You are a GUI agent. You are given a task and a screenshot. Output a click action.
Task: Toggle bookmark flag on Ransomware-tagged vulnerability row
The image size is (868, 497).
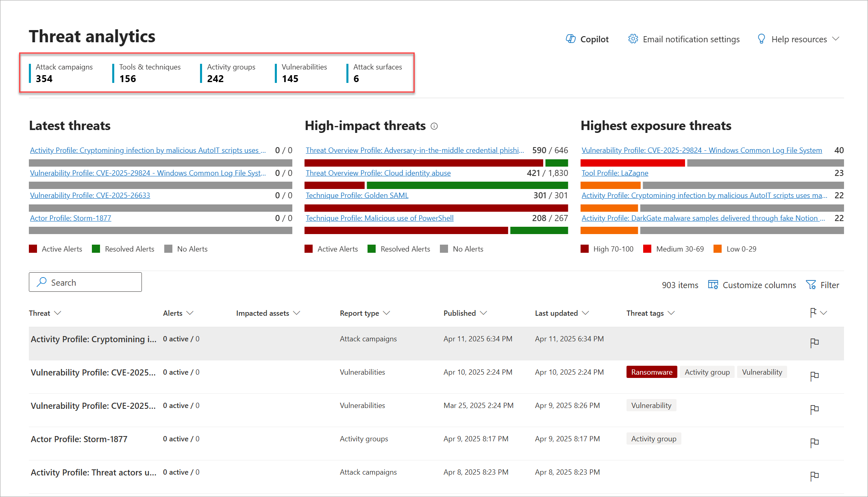[x=814, y=376]
